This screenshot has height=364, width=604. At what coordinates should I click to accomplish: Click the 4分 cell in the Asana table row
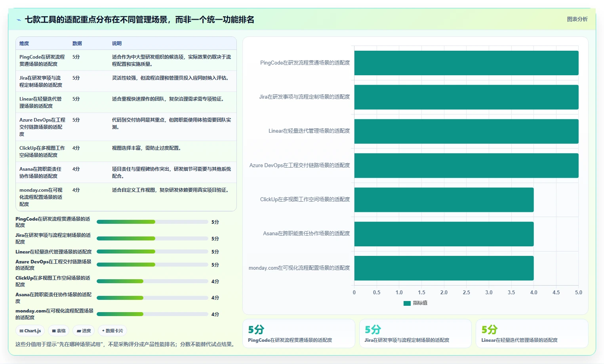76,169
